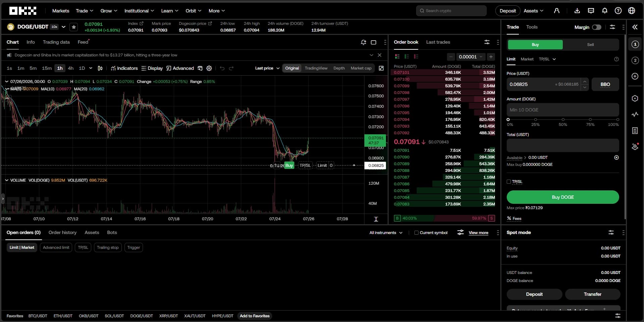Viewport: 644px width, 322px height.
Task: Open the Last price dropdown
Action: (x=267, y=68)
